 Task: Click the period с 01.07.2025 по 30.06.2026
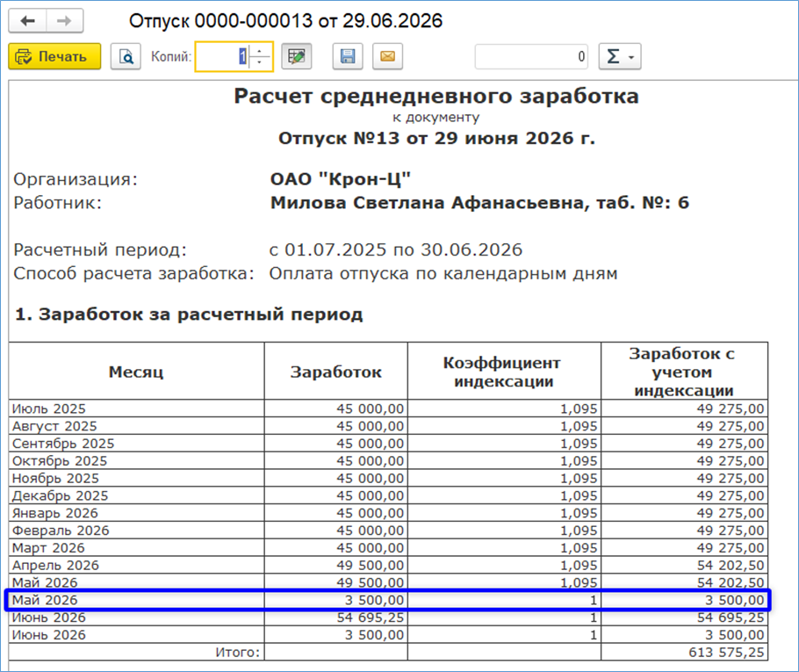tap(396, 249)
